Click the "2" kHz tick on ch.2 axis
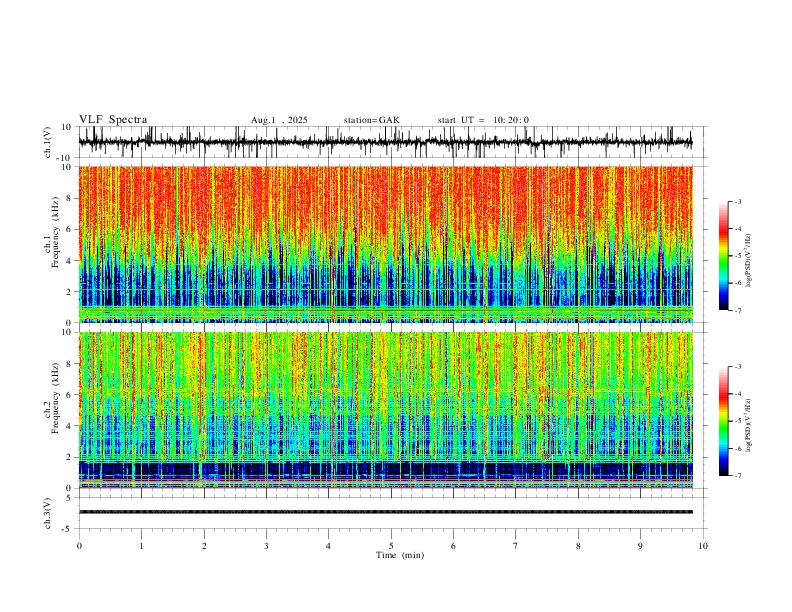792x612 pixels. point(70,457)
